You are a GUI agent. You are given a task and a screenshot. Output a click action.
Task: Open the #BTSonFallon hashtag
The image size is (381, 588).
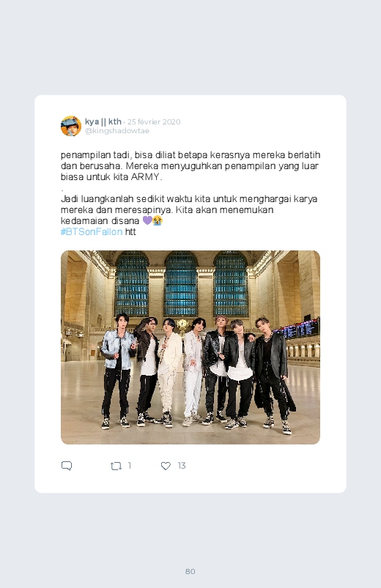point(92,231)
